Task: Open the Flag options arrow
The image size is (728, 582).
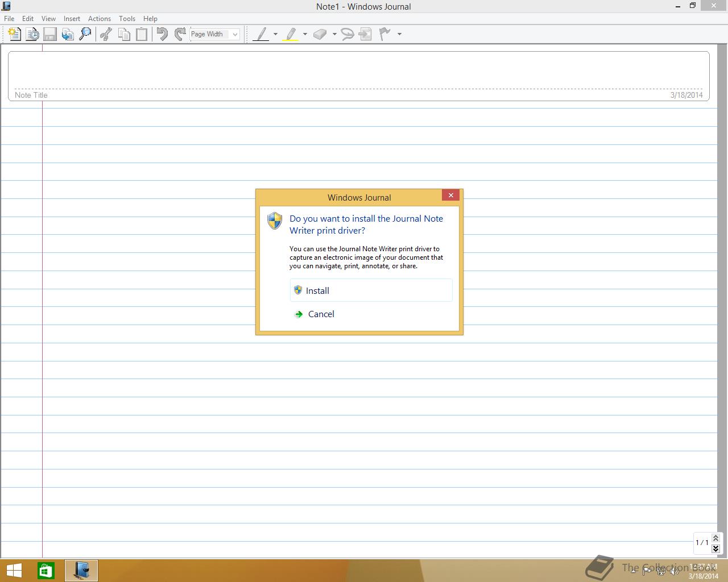Action: point(399,34)
